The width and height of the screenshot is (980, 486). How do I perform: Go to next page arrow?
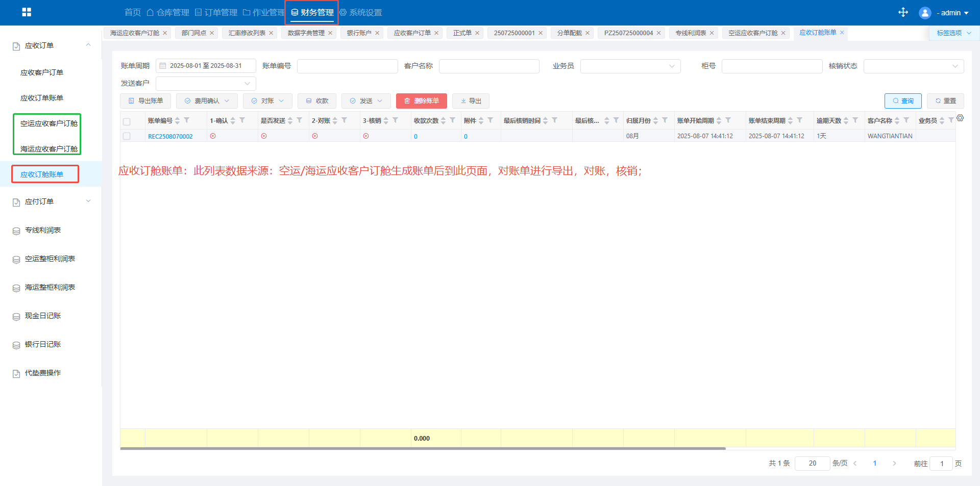894,464
